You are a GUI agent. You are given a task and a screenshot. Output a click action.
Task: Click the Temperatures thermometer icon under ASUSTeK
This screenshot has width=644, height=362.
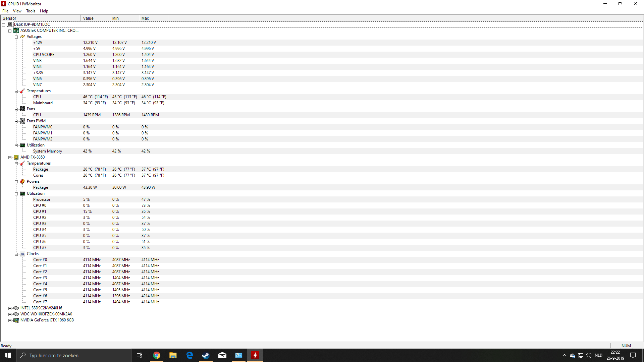(x=22, y=91)
